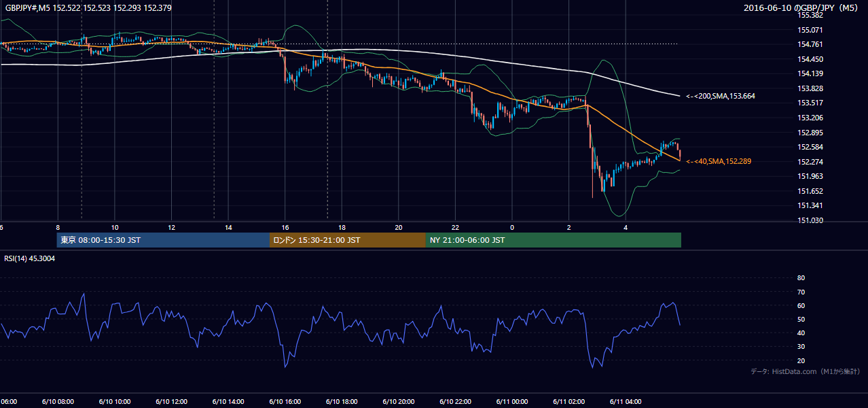The height and width of the screenshot is (408, 868).
Task: Click the 6/10 18:00 date label
Action: [x=342, y=402]
